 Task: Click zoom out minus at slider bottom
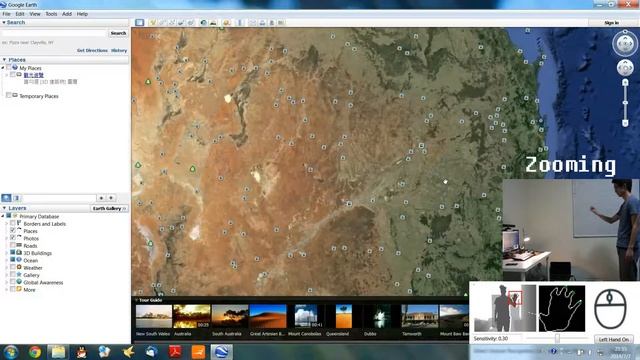[625, 123]
